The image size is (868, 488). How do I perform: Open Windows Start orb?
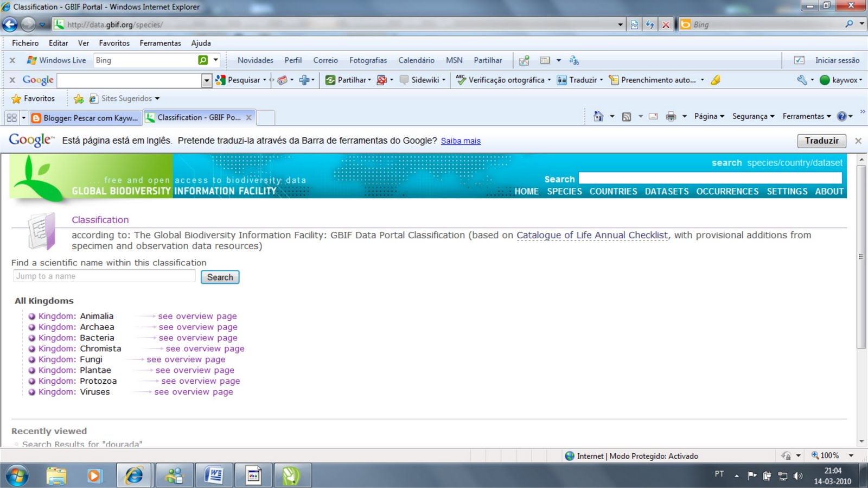coord(17,476)
